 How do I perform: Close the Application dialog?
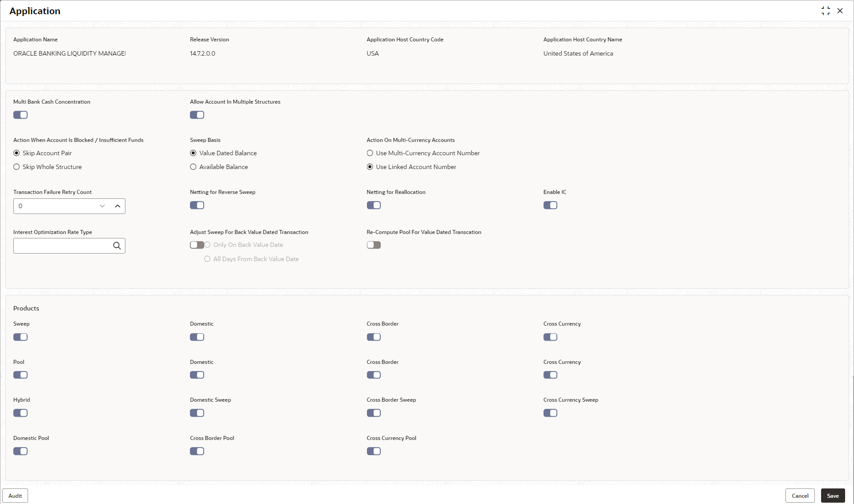(840, 11)
